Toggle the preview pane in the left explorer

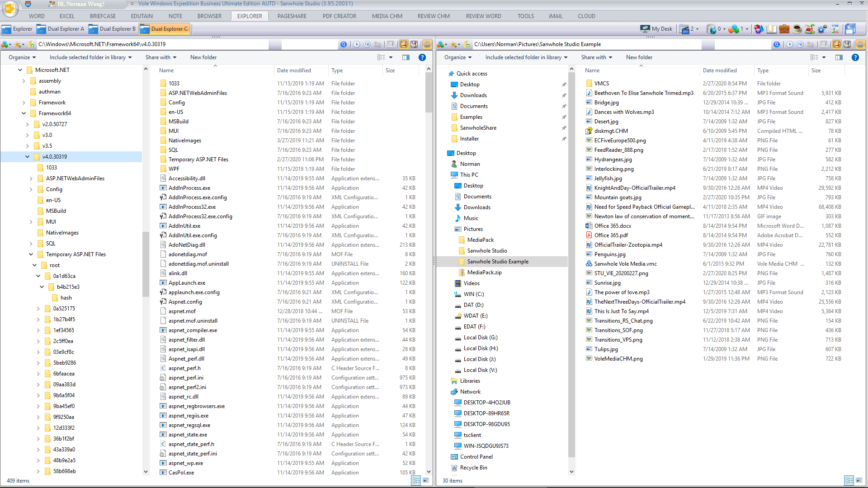tap(406, 57)
